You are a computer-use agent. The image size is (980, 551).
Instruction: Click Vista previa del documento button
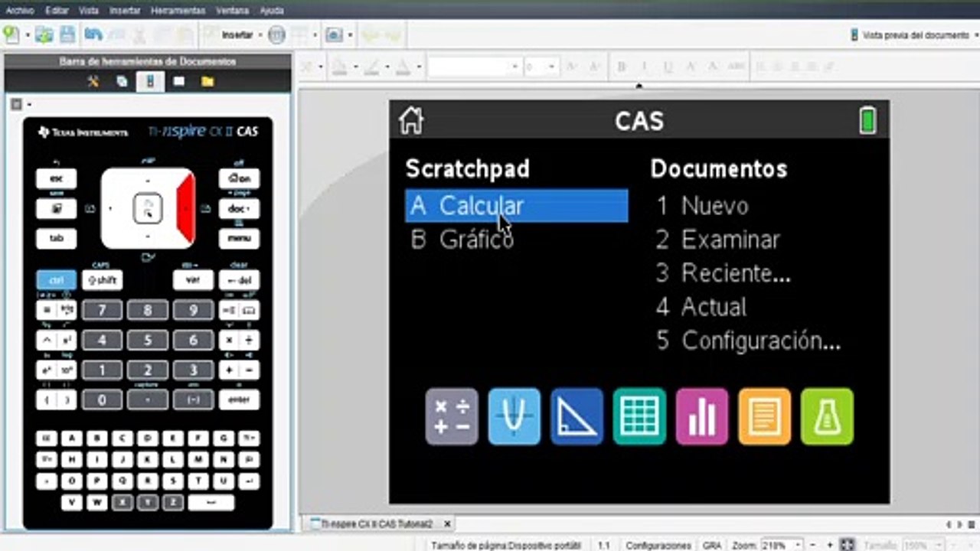click(x=910, y=35)
